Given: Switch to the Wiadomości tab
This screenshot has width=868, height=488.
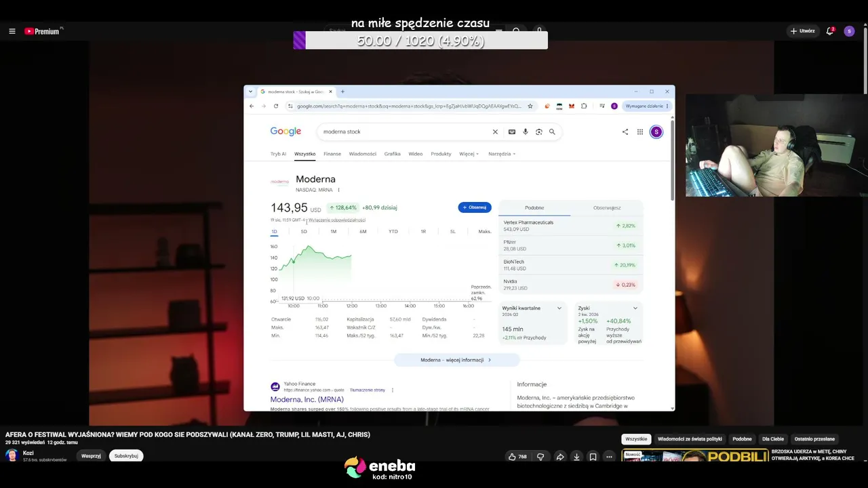Looking at the screenshot, I should tap(363, 154).
